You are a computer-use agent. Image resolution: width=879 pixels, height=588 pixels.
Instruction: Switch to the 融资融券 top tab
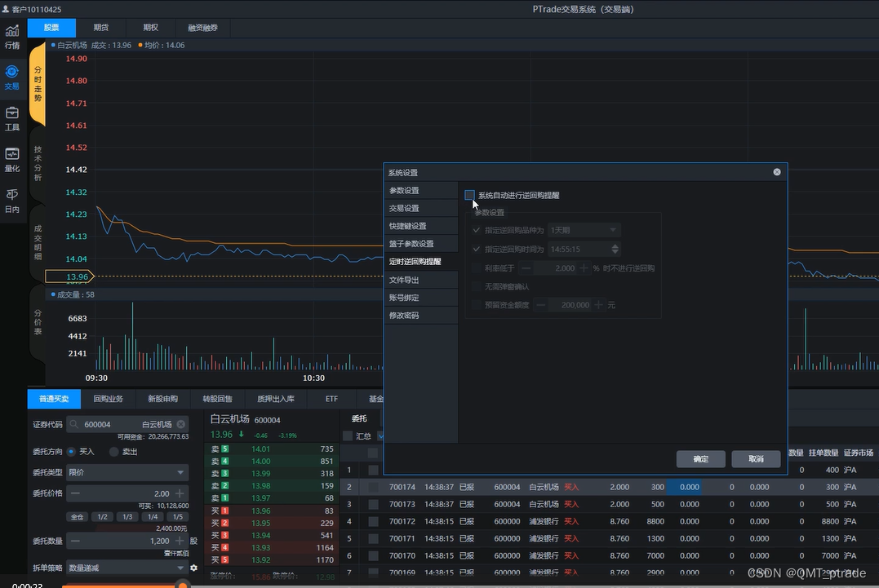click(x=203, y=28)
